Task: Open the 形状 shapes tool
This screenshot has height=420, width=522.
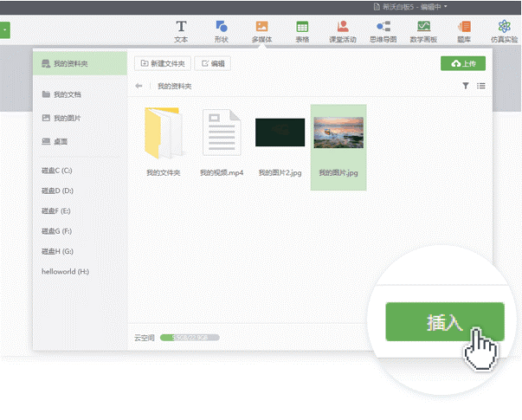Action: pos(222,31)
